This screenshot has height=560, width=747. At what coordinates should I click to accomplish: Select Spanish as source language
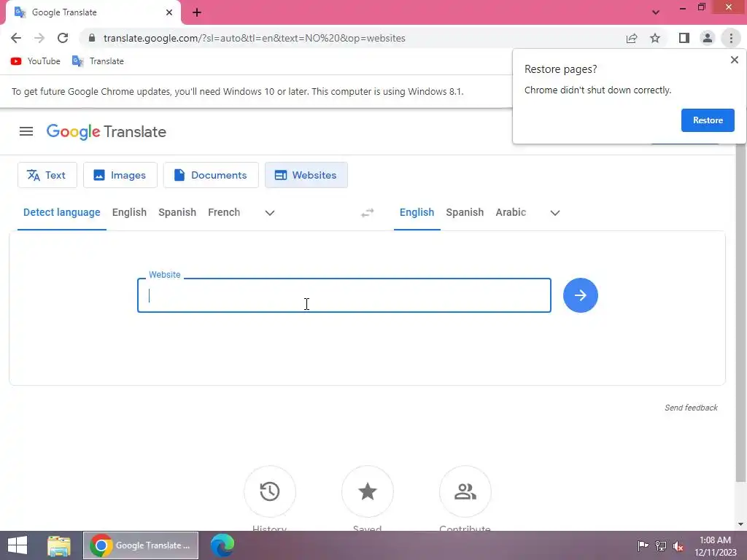click(177, 212)
